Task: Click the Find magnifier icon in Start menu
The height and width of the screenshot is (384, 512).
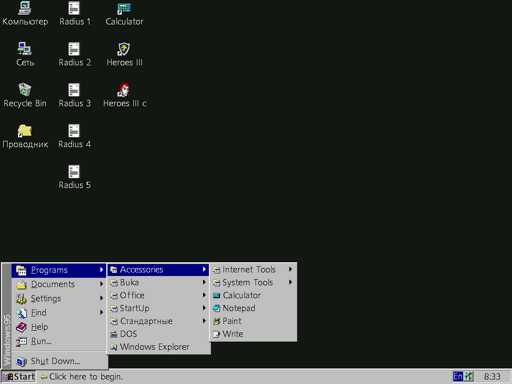Action: pos(21,313)
